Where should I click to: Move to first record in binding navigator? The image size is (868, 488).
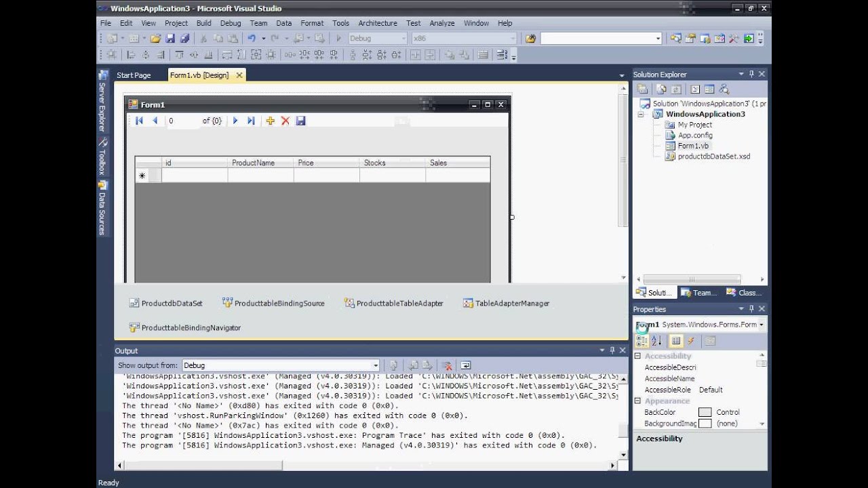tap(139, 121)
